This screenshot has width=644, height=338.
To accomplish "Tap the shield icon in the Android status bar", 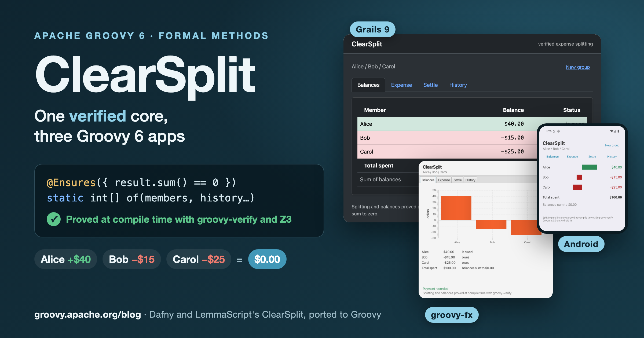I will click(x=554, y=131).
